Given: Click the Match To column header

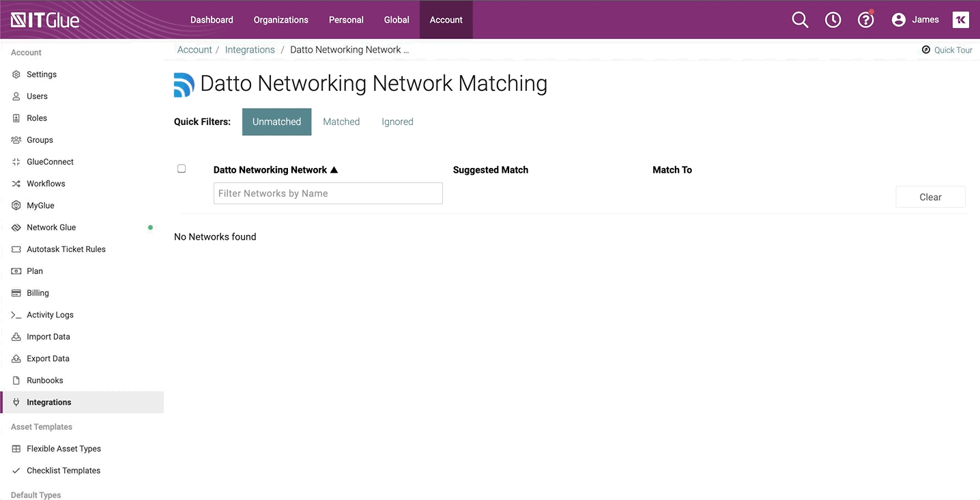Looking at the screenshot, I should pos(672,170).
